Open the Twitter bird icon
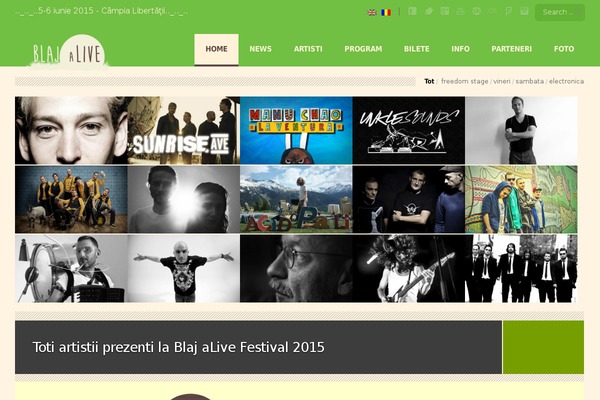The image size is (600, 400). (x=429, y=11)
